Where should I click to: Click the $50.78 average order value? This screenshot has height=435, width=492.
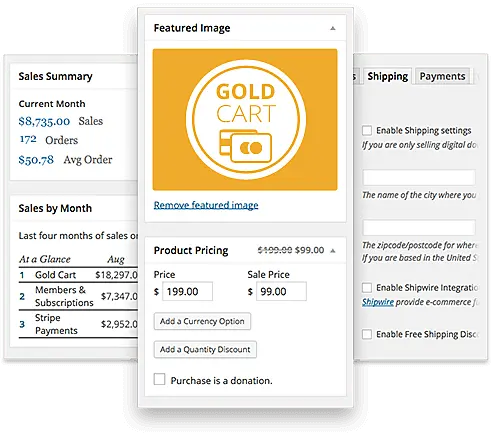[36, 160]
